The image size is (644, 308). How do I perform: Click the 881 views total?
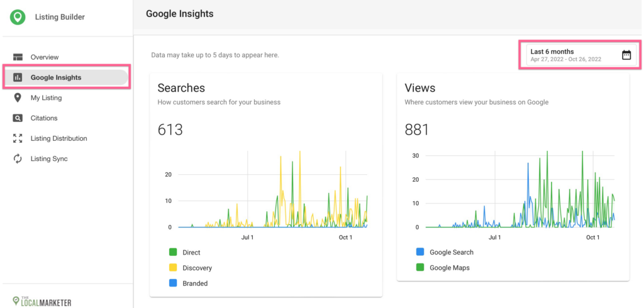pos(416,129)
